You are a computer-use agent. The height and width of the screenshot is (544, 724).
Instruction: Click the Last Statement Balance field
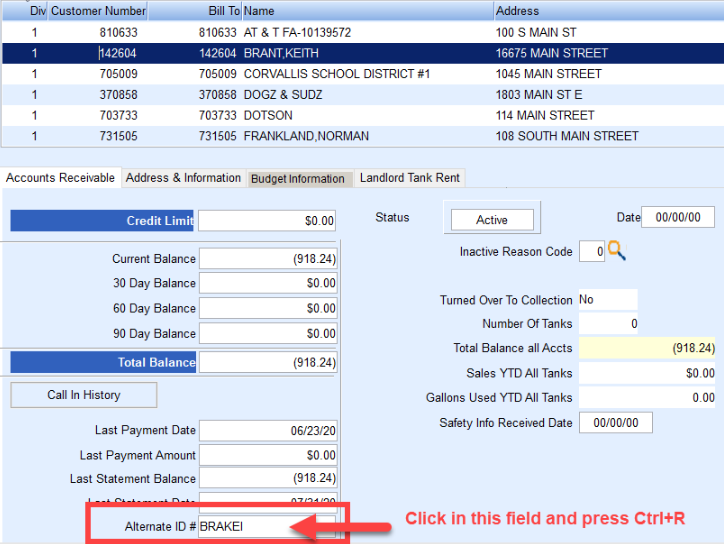coord(268,478)
